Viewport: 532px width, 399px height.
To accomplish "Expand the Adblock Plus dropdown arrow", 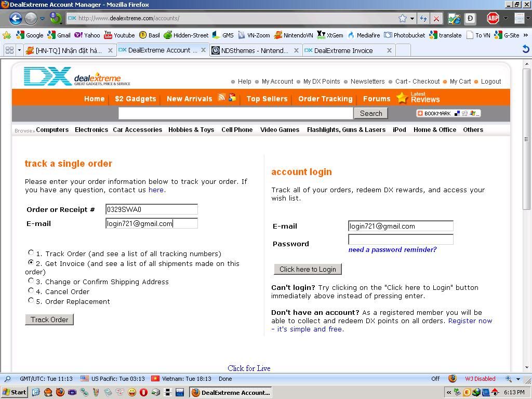I will (x=506, y=18).
